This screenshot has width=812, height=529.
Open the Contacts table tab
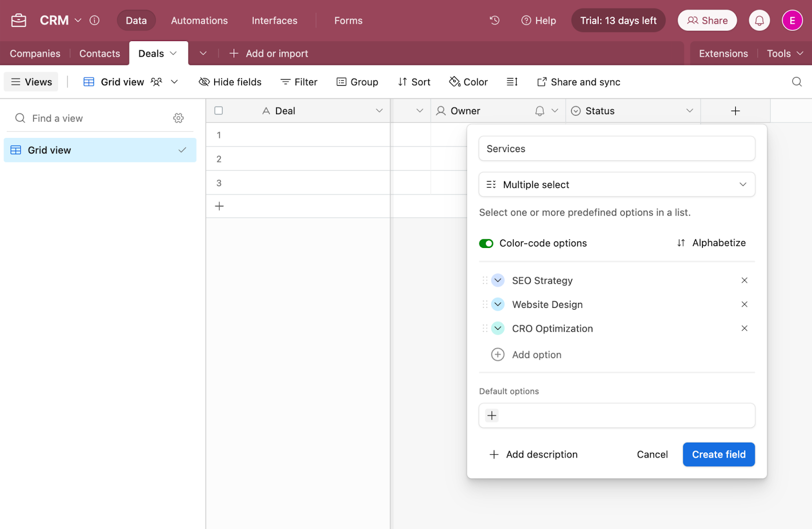[x=99, y=53]
